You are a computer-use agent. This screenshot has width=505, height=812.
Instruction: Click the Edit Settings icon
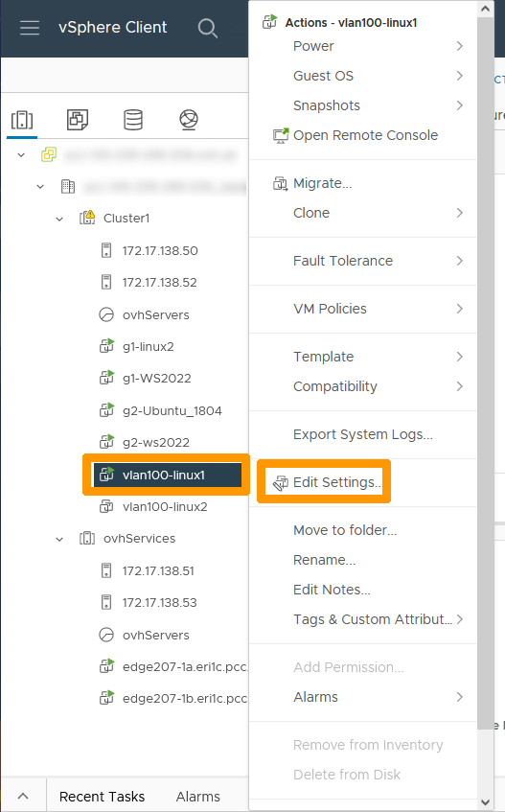281,482
